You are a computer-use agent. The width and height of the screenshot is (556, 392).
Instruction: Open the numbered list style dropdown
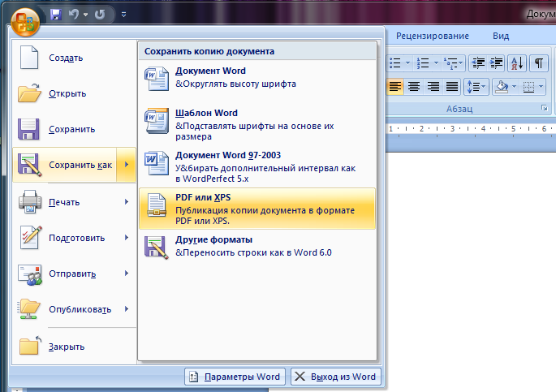point(436,63)
